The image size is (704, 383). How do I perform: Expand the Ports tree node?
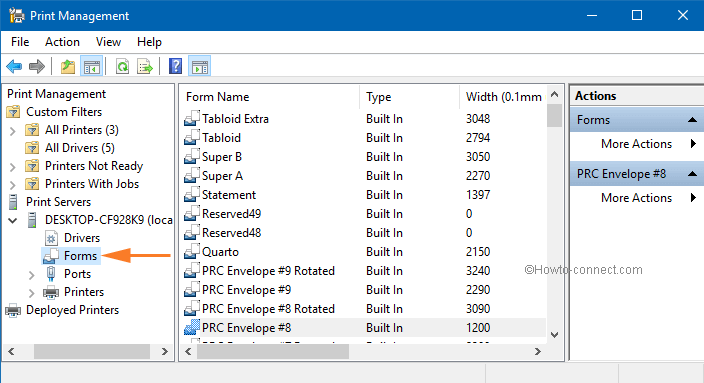pyautogui.click(x=32, y=274)
